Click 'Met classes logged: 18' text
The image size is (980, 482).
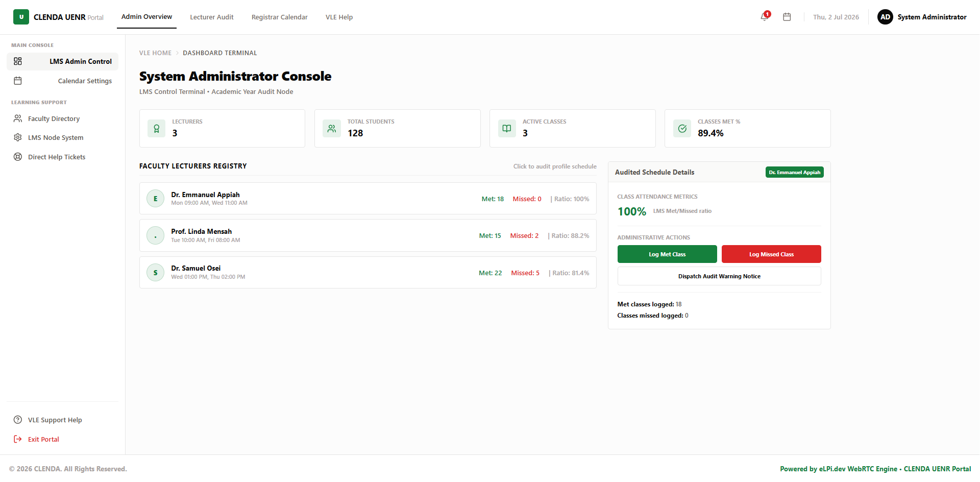649,304
